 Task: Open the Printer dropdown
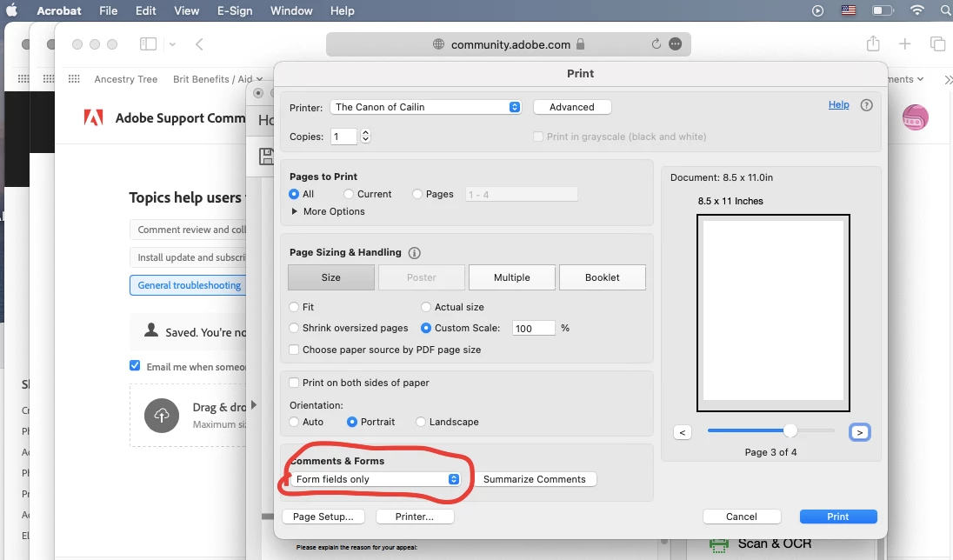425,107
